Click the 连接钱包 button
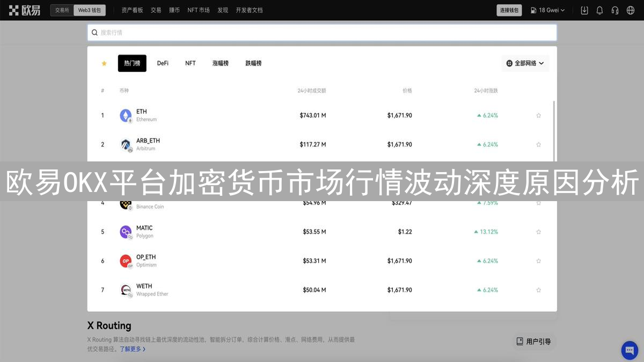 [509, 10]
